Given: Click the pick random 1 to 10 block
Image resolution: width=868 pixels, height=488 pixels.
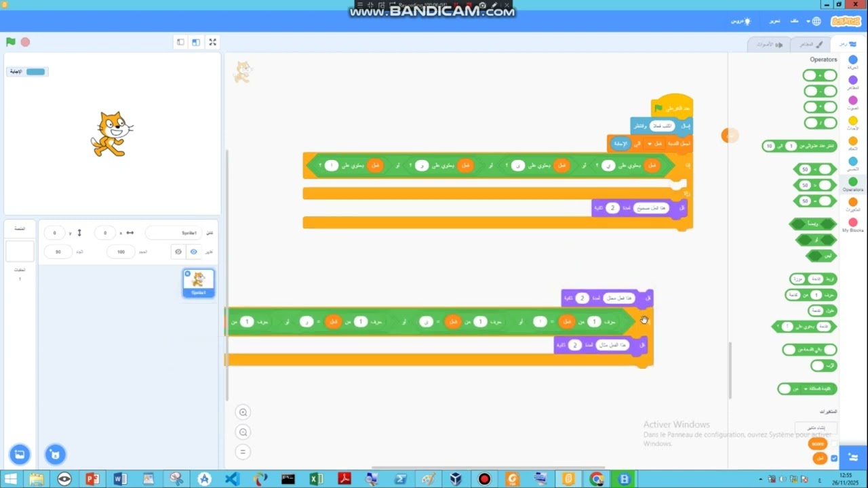Looking at the screenshot, I should click(x=800, y=146).
